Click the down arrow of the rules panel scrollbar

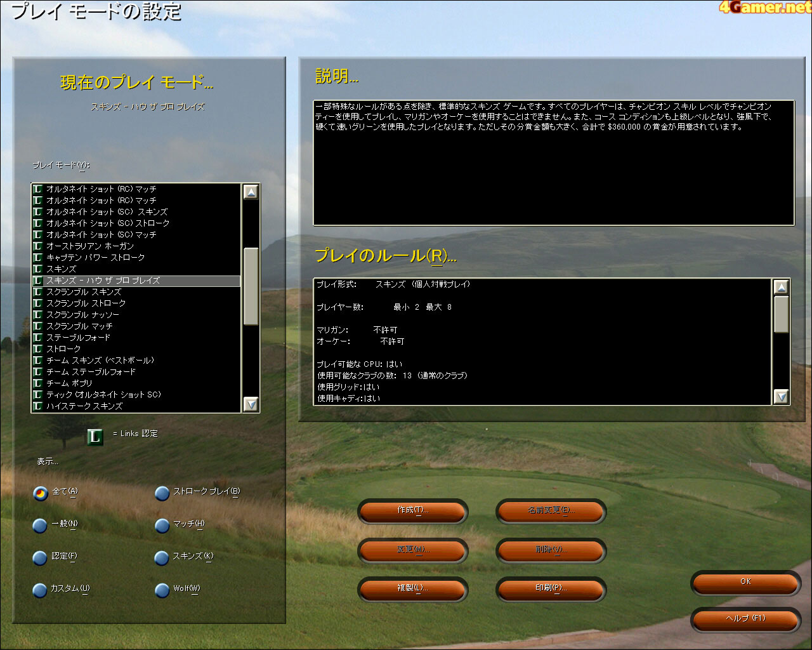point(782,397)
